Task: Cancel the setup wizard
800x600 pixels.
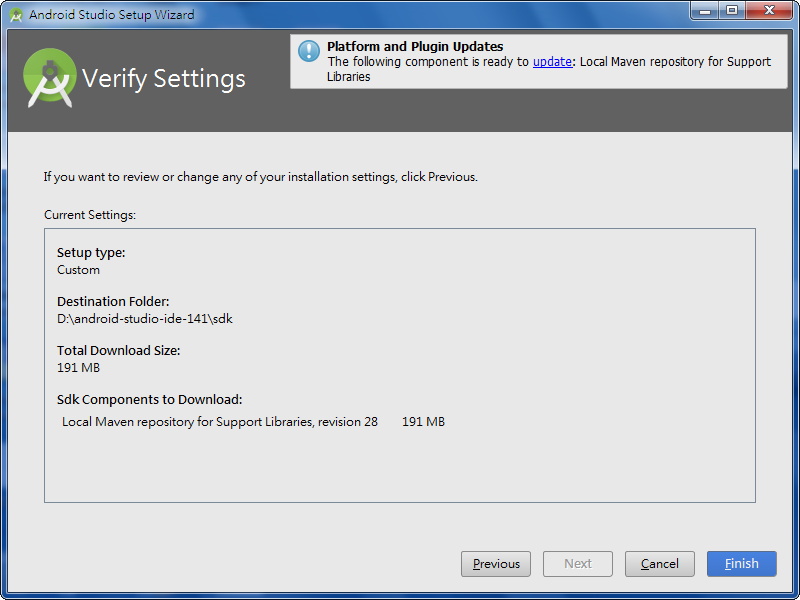Action: point(660,564)
